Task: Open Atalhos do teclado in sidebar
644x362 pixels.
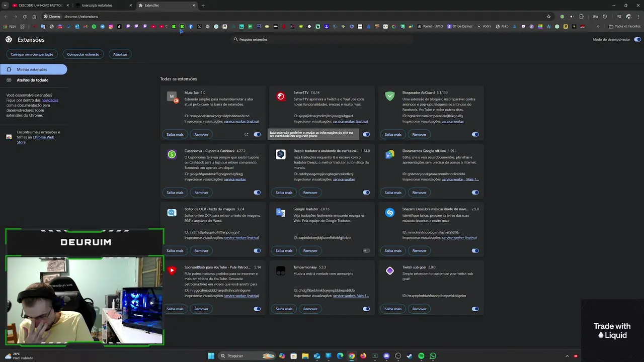Action: click(x=34, y=80)
